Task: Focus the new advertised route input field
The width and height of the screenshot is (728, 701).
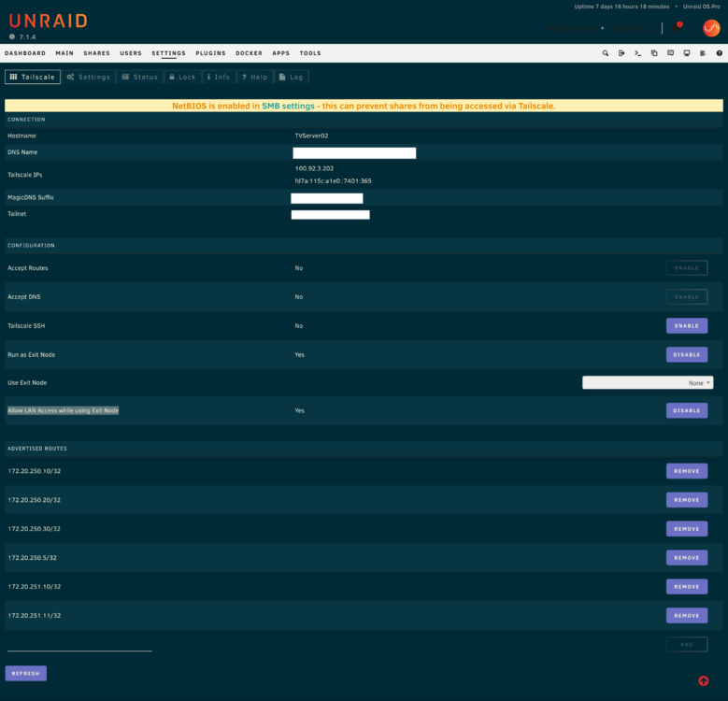Action: [79, 645]
